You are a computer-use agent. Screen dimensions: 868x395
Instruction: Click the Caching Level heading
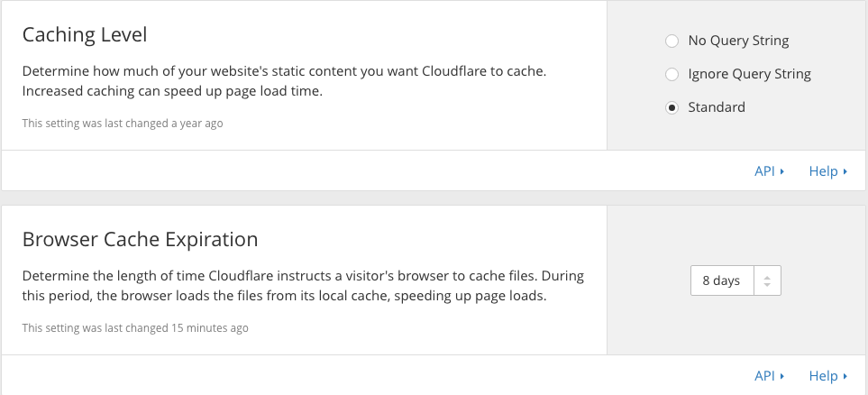click(85, 35)
